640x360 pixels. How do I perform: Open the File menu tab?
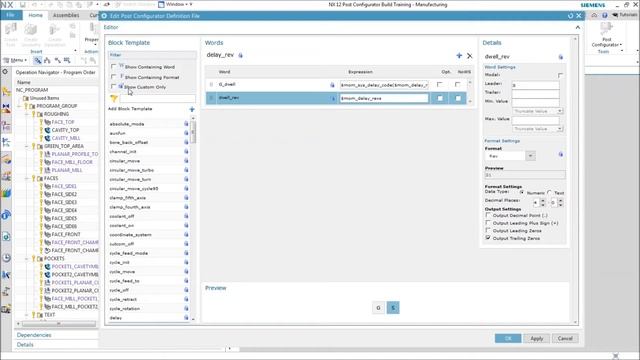pos(11,15)
